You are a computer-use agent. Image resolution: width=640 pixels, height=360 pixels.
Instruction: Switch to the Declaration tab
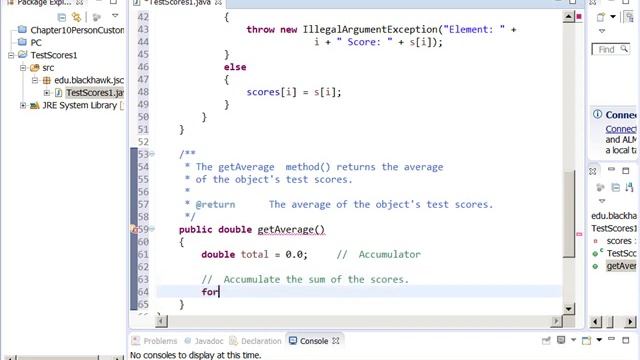pyautogui.click(x=256, y=341)
